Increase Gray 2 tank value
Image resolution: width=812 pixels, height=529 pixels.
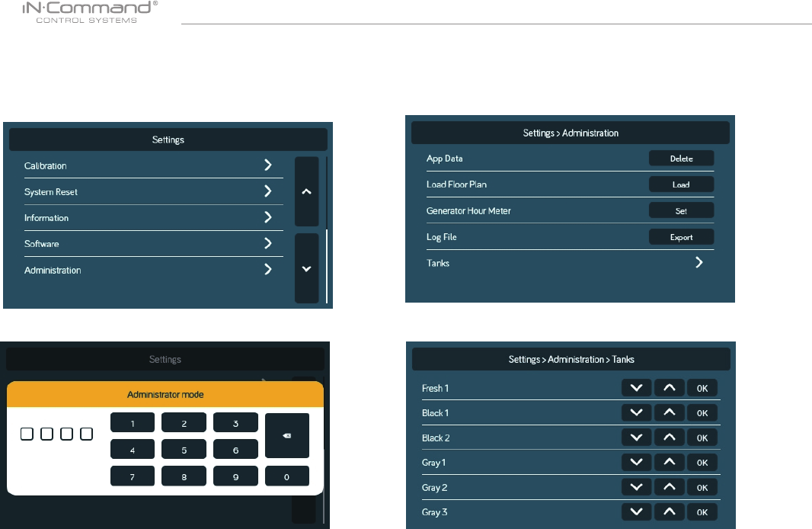pyautogui.click(x=670, y=488)
